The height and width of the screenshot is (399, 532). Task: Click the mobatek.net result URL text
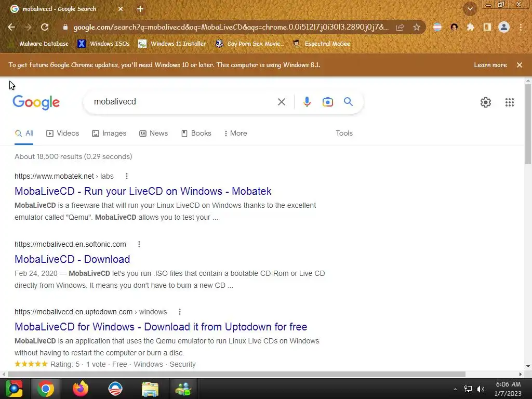(x=64, y=176)
